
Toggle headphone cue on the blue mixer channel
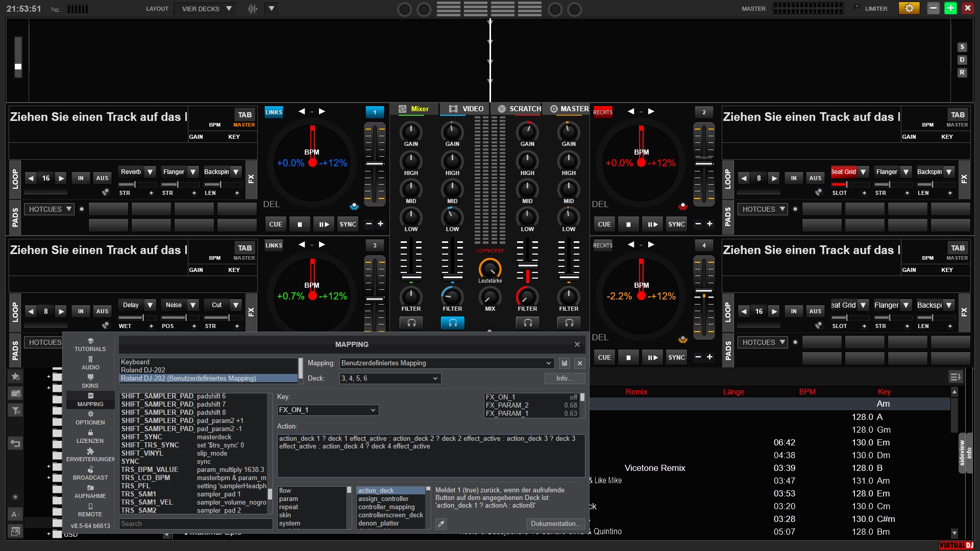tap(452, 323)
